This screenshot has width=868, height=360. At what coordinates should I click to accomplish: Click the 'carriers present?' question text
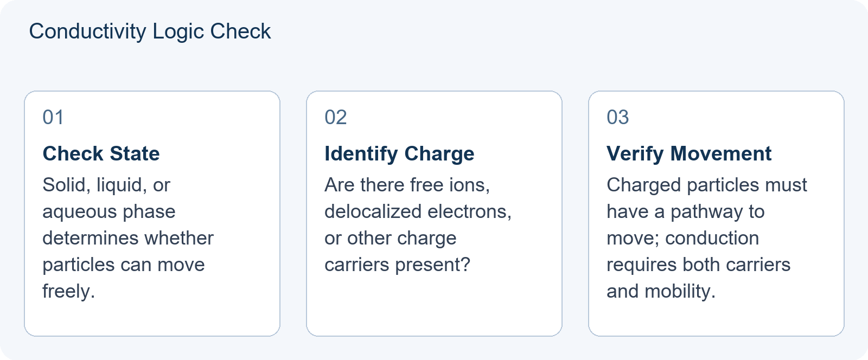[x=397, y=265]
